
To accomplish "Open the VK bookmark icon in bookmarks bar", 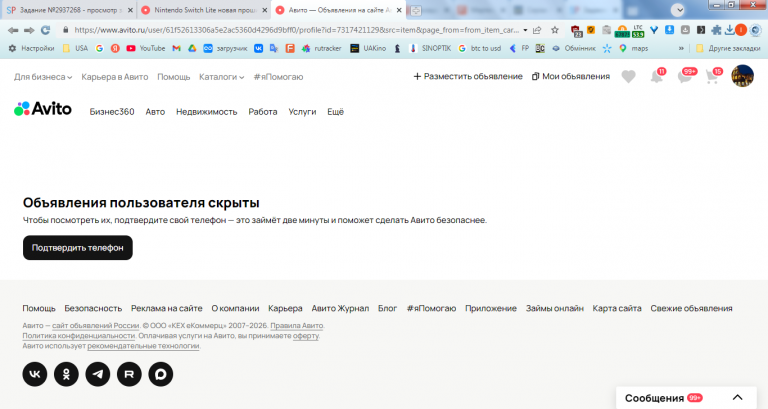I will pos(258,48).
